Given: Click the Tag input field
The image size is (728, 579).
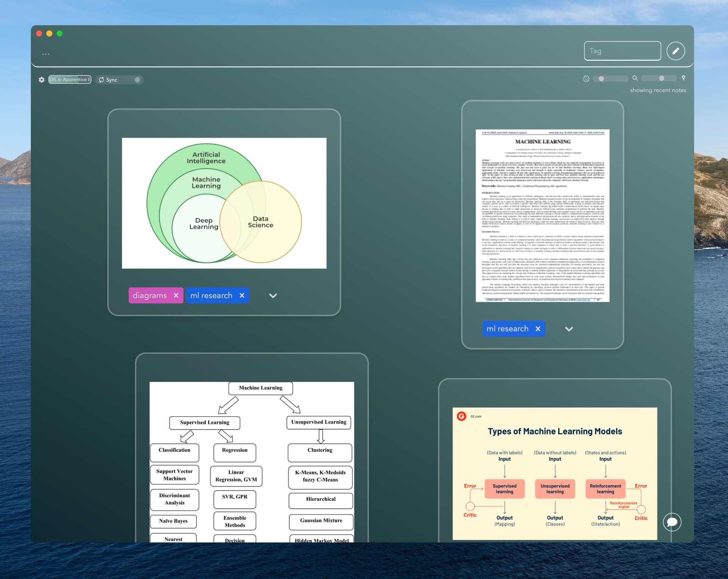Looking at the screenshot, I should coord(622,50).
